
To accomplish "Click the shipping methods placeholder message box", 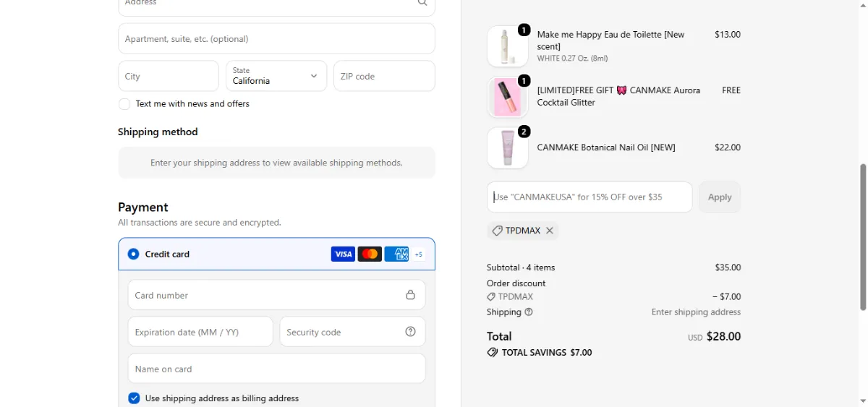I will click(x=276, y=163).
